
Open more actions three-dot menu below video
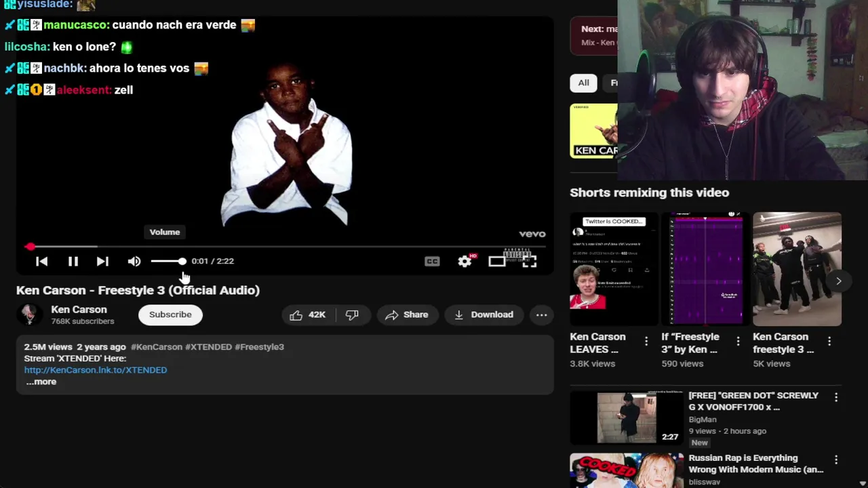coord(541,314)
